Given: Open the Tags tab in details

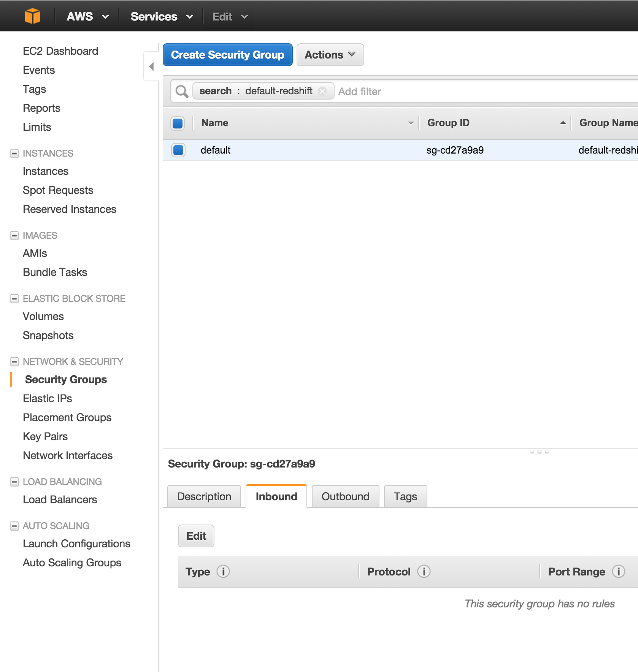Looking at the screenshot, I should coord(405,496).
